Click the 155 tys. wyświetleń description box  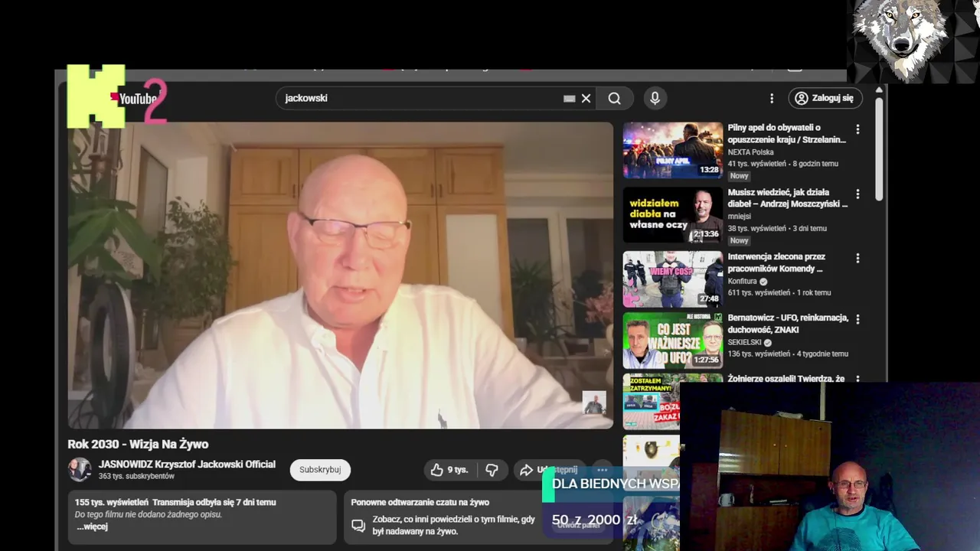(x=202, y=517)
